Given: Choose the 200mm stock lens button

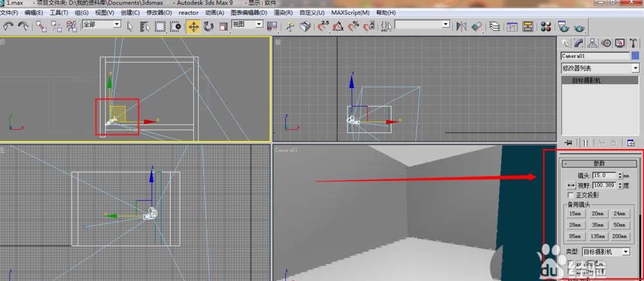Looking at the screenshot, I should 619,236.
